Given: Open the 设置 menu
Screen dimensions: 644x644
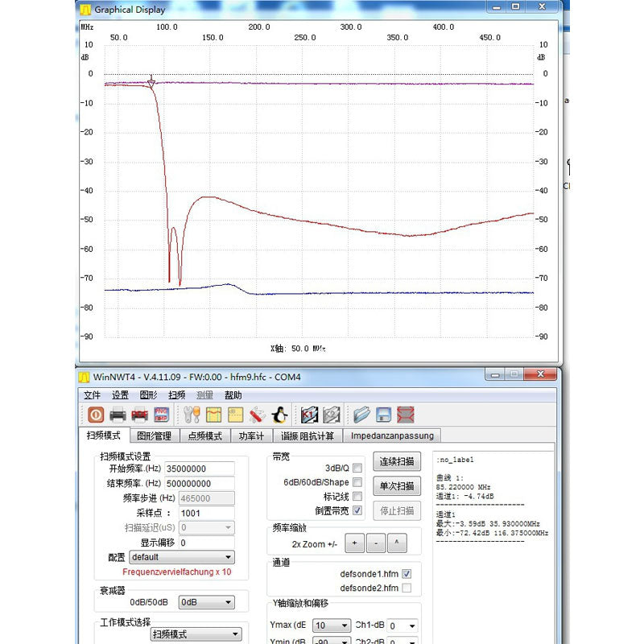Looking at the screenshot, I should [x=120, y=395].
